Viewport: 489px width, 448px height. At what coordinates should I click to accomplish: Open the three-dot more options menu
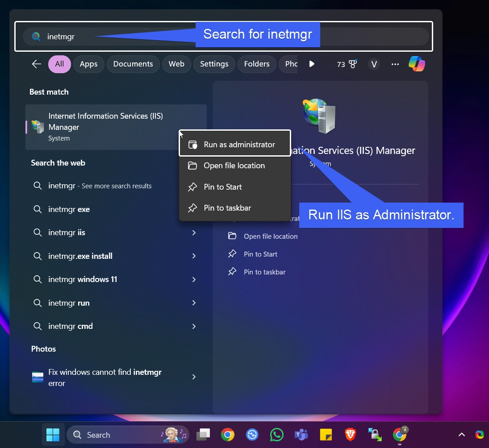pos(395,64)
